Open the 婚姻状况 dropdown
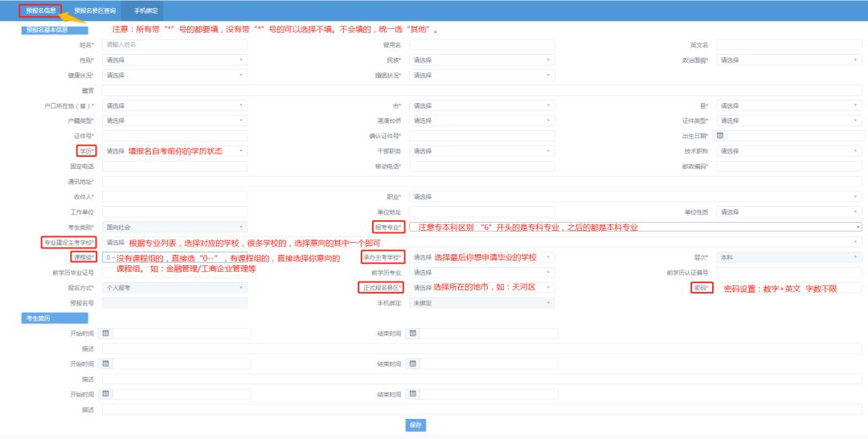868x439 pixels. (x=481, y=76)
